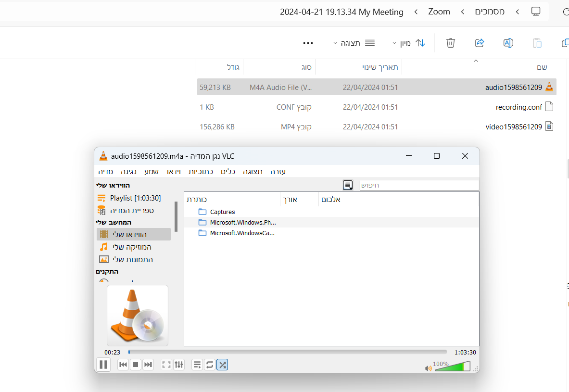Toggle the playlist view button
The height and width of the screenshot is (392, 569).
pyautogui.click(x=197, y=365)
